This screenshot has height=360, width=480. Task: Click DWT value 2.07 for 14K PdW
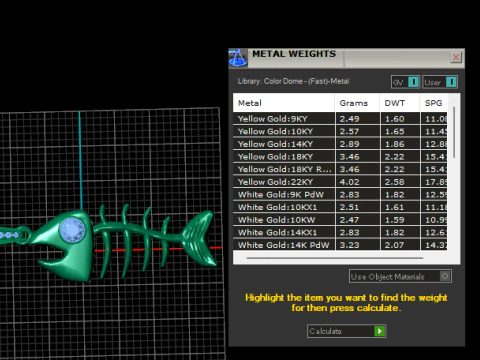[x=394, y=245]
